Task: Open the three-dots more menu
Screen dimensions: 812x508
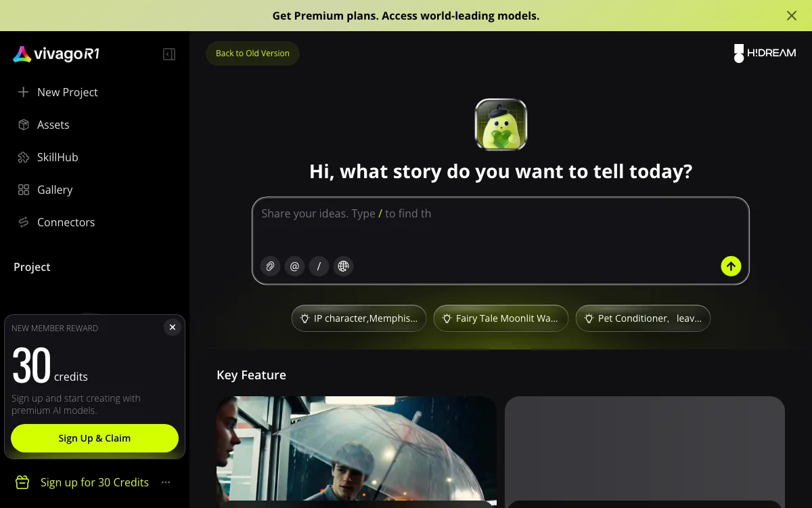Action: point(166,482)
